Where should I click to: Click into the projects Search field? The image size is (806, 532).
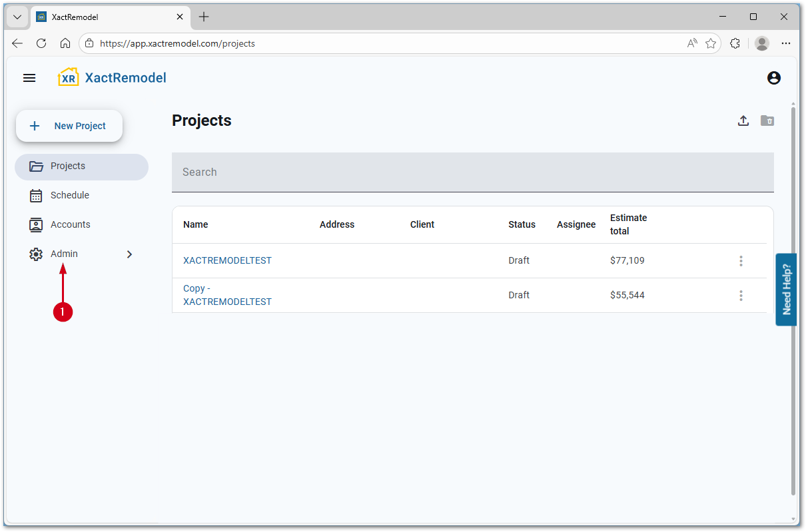point(472,172)
